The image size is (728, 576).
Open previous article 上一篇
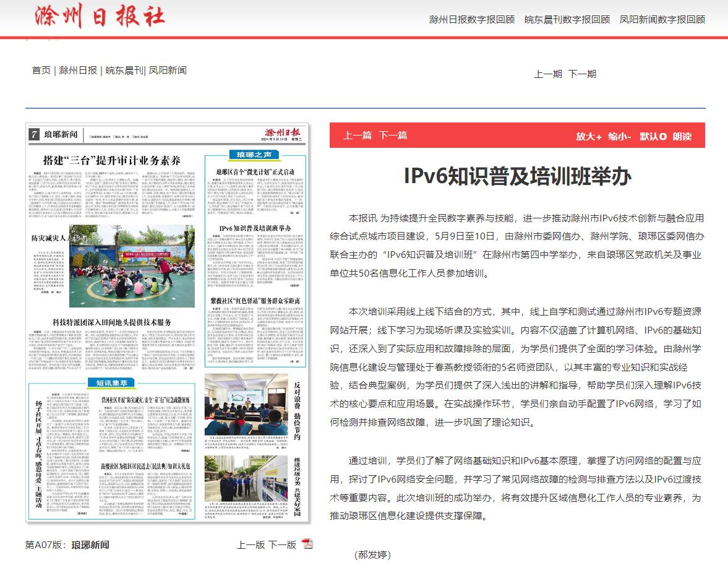pos(358,135)
